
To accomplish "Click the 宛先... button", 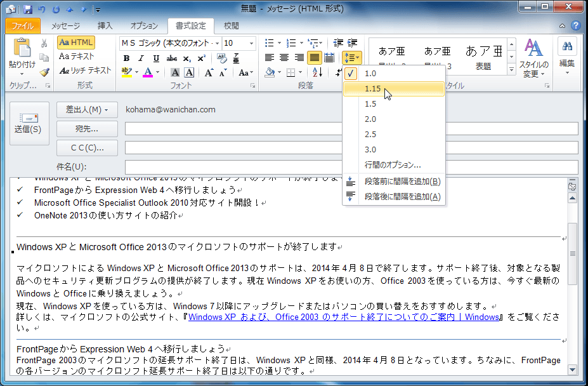I will (87, 129).
